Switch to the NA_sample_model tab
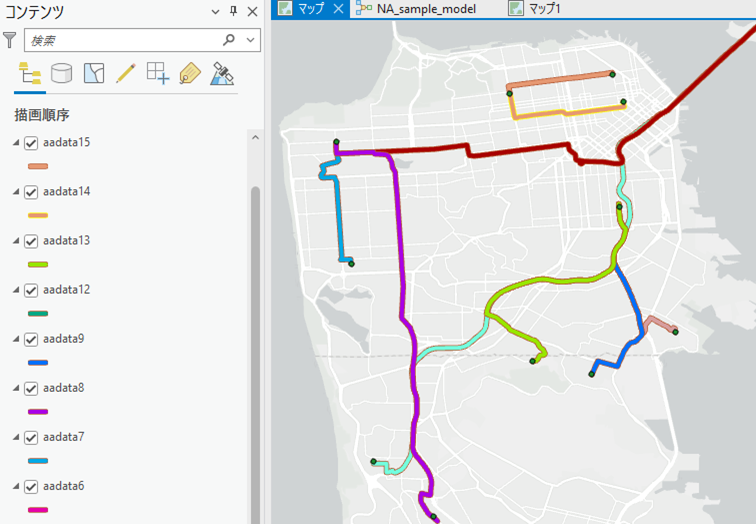 416,9
